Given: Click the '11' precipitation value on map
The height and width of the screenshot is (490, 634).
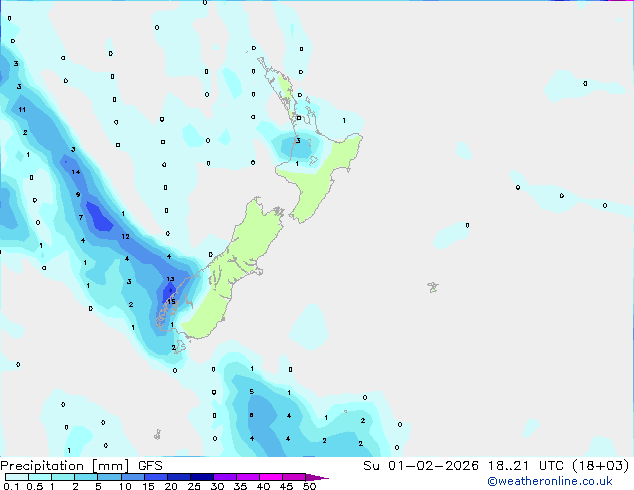Looking at the screenshot, I should (x=22, y=110).
